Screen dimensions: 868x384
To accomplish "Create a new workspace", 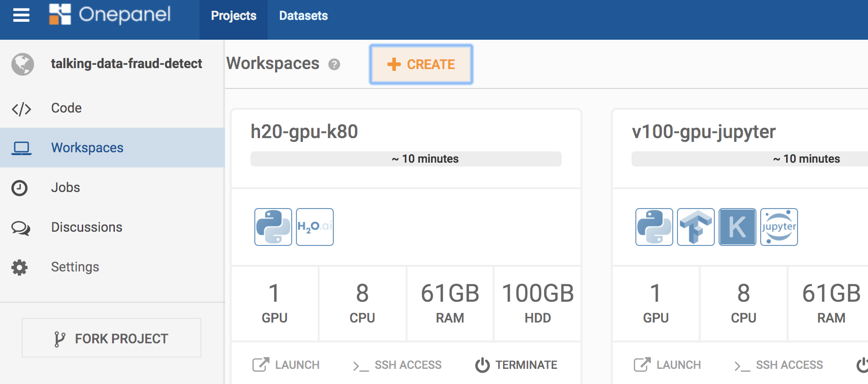I will pos(421,64).
